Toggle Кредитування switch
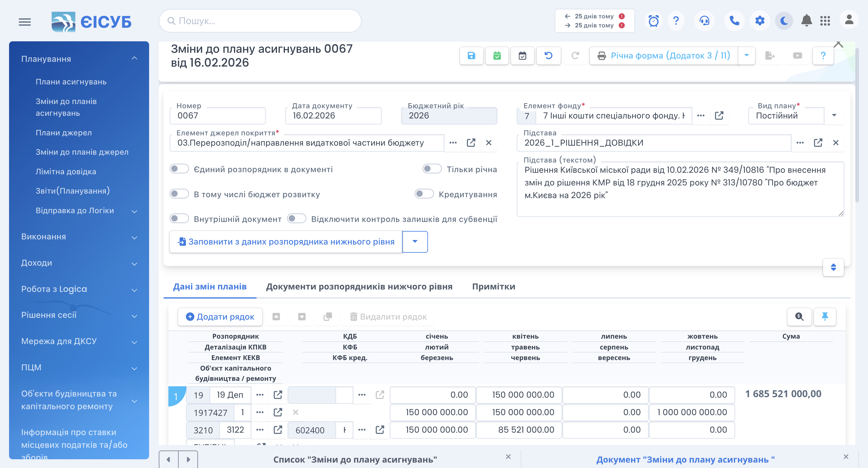 point(424,194)
